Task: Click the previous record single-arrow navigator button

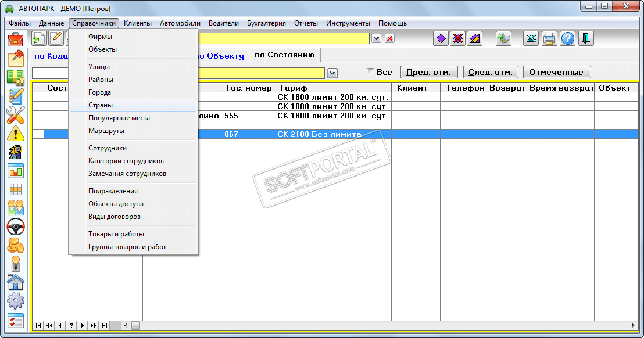Action: 60,325
